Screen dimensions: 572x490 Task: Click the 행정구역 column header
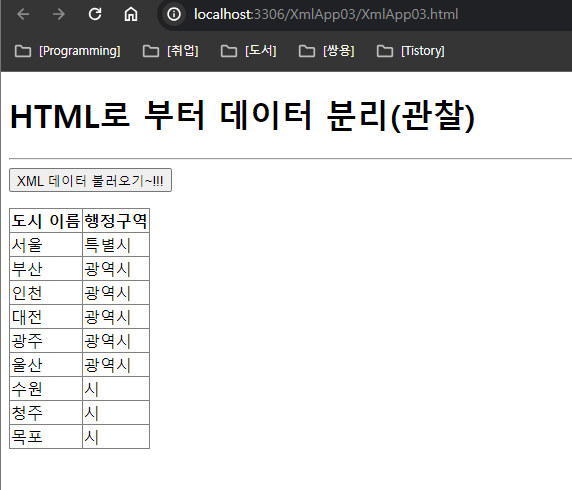point(116,221)
